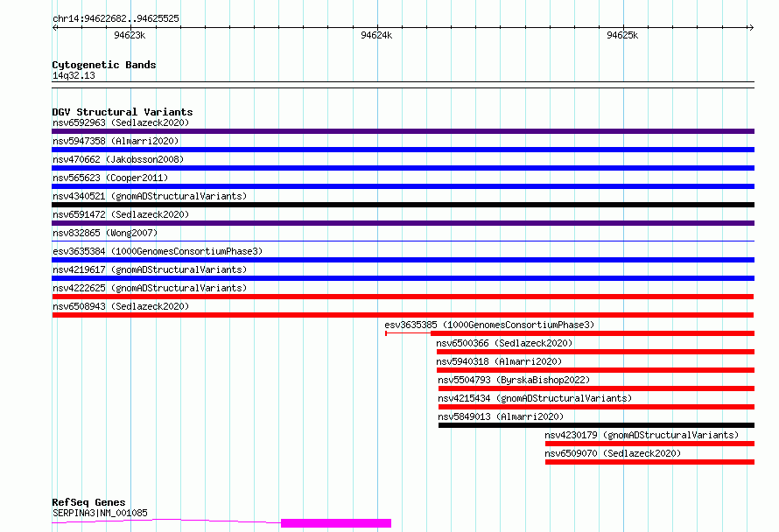Click nsv4222625 (gnomADStructuralVariants) label

coord(150,288)
